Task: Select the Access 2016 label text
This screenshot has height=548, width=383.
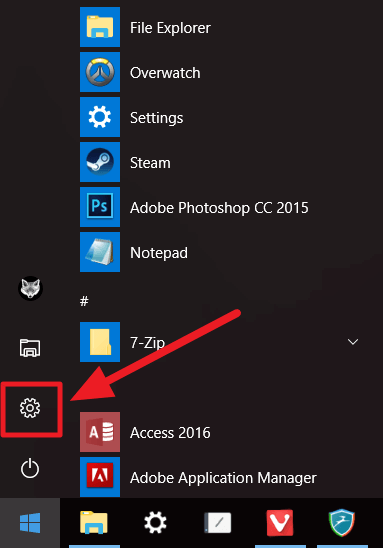Action: (170, 433)
